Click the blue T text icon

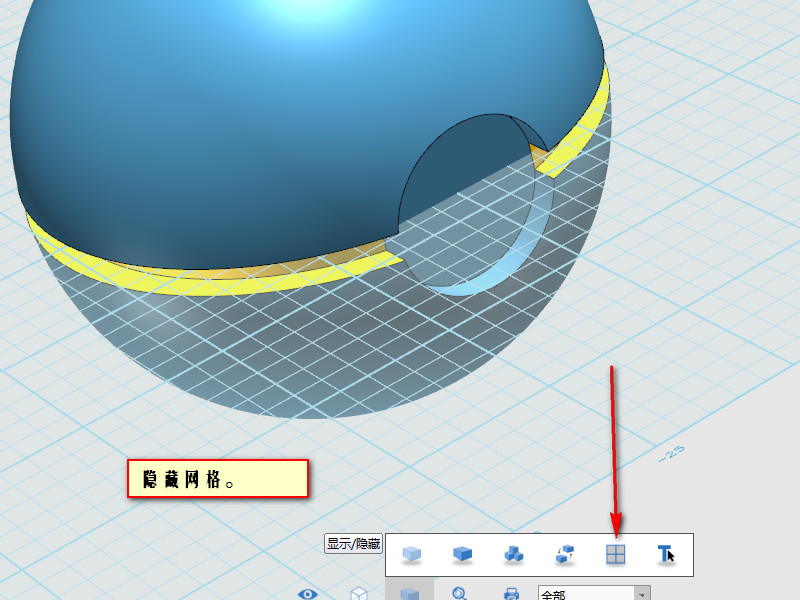pyautogui.click(x=666, y=554)
